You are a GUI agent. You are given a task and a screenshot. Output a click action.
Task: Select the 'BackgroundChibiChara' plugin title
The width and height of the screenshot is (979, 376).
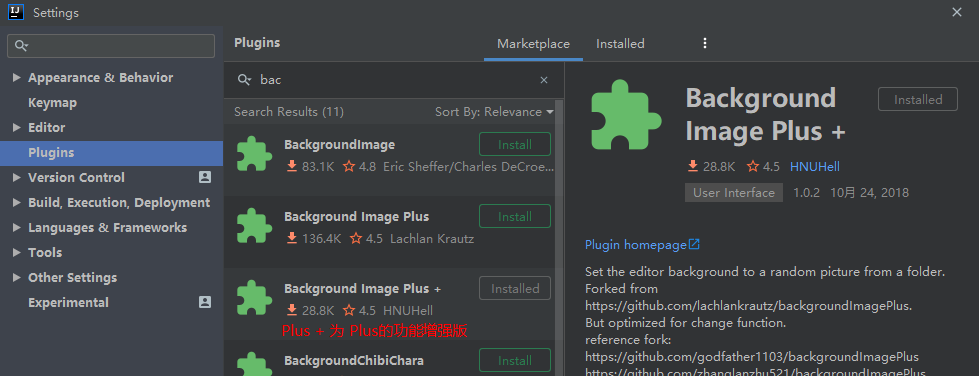[x=354, y=360]
